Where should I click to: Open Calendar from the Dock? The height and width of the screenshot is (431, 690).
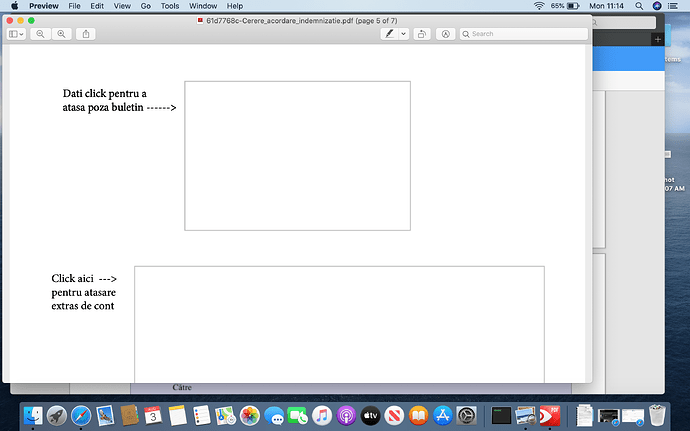click(153, 415)
